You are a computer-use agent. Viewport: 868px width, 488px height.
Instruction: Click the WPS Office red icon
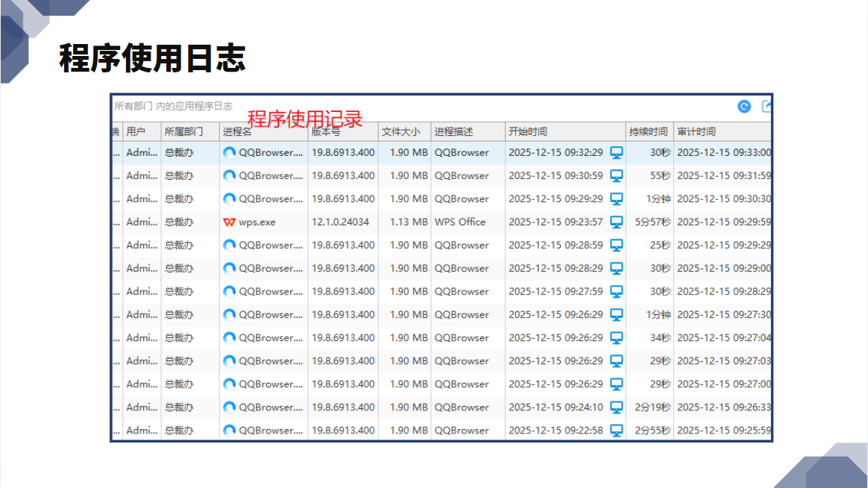pyautogui.click(x=229, y=222)
